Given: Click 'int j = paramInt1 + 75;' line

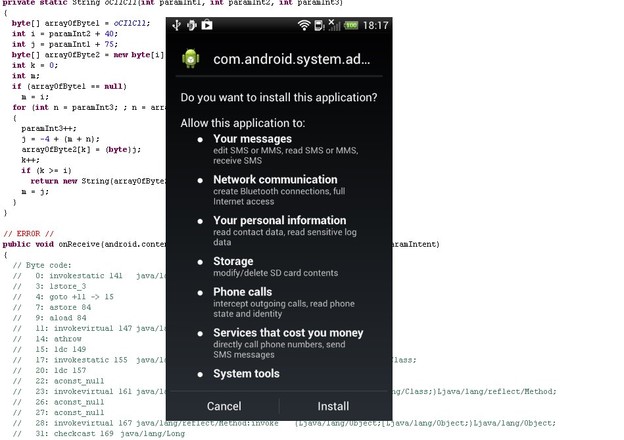Looking at the screenshot, I should [x=65, y=44].
